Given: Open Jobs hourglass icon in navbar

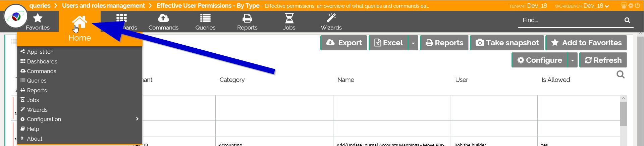Looking at the screenshot, I should pyautogui.click(x=289, y=18).
